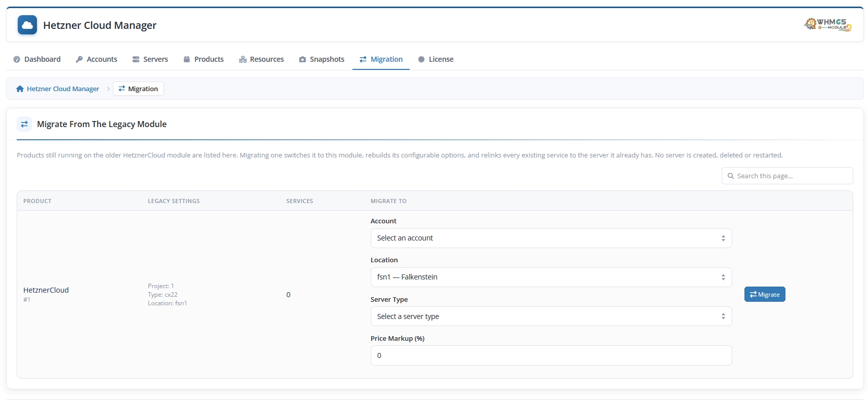This screenshot has width=868, height=400.
Task: Click the 'Location: fsn1' legacy setting
Action: [x=167, y=303]
